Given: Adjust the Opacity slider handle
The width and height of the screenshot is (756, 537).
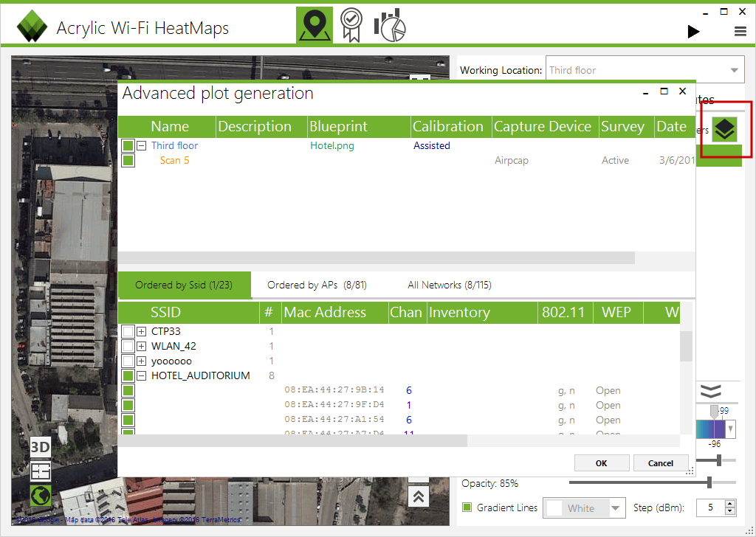Looking at the screenshot, I should [709, 482].
